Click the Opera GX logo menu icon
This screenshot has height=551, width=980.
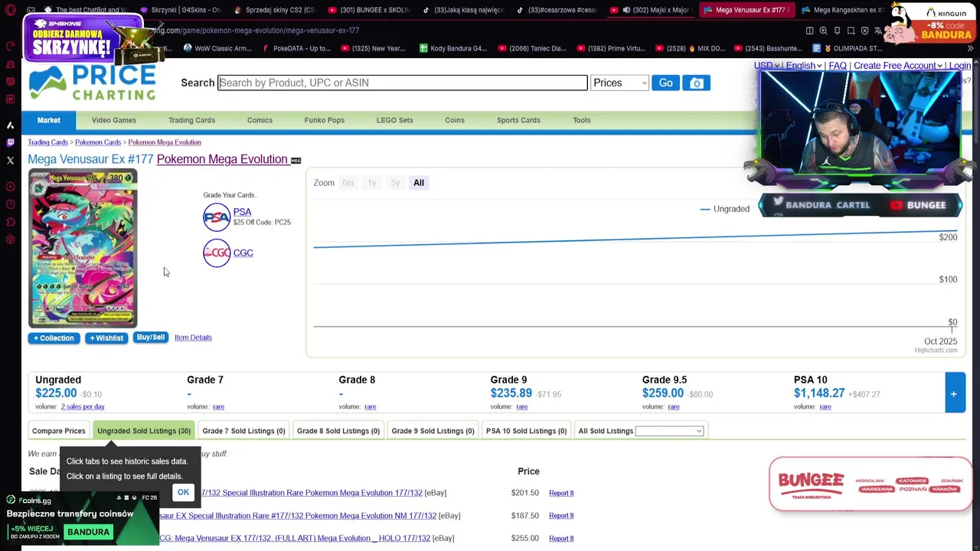[10, 10]
